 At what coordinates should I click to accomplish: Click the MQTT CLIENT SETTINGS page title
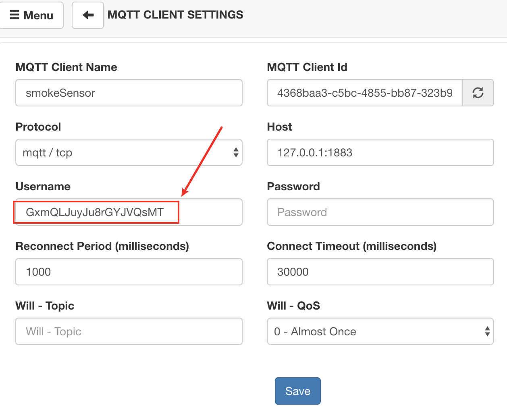point(175,15)
